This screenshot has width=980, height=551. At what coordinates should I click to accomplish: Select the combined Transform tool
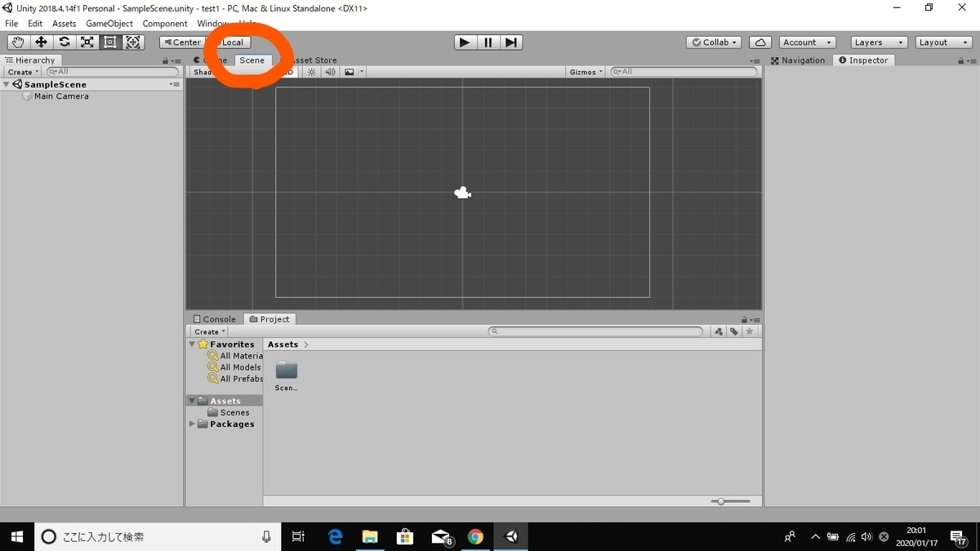coord(133,42)
